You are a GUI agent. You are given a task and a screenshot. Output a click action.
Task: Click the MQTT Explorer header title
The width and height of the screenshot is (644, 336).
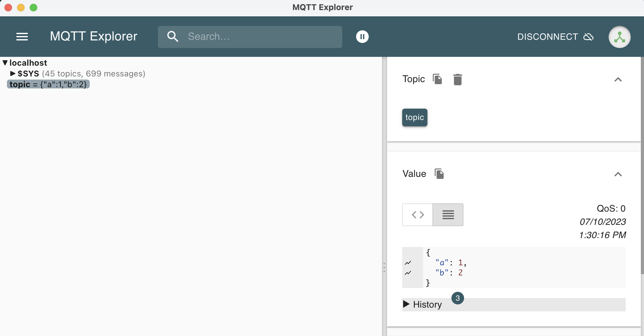tap(93, 36)
